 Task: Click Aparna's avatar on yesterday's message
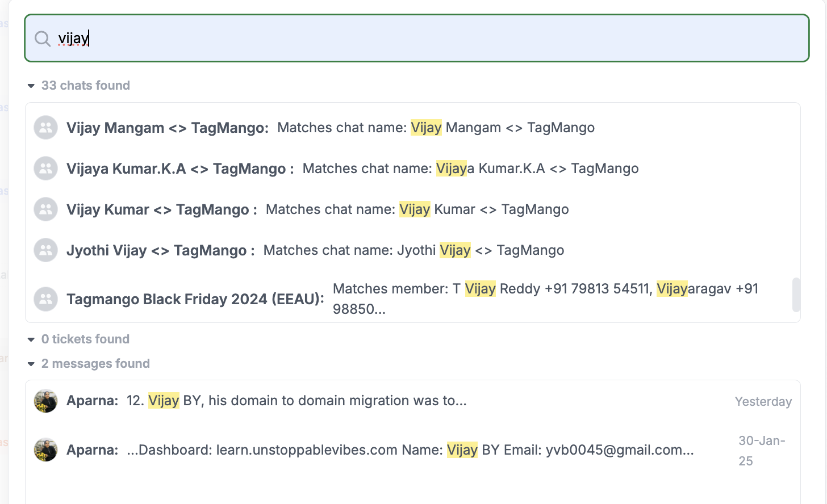click(45, 401)
